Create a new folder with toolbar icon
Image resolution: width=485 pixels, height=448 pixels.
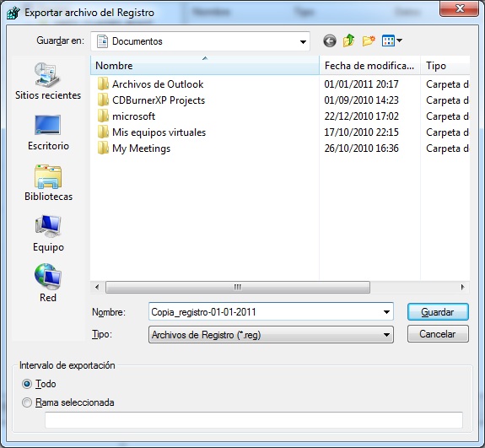pos(369,40)
